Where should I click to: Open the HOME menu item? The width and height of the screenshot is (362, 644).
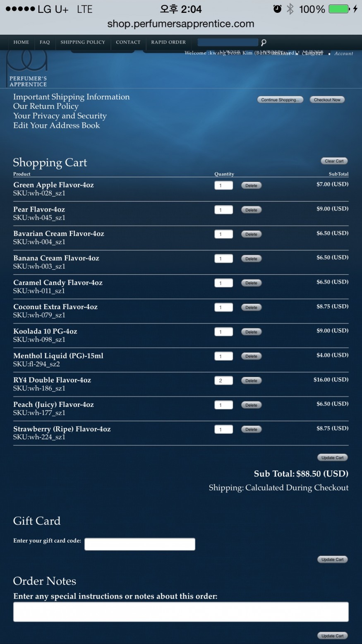point(21,42)
